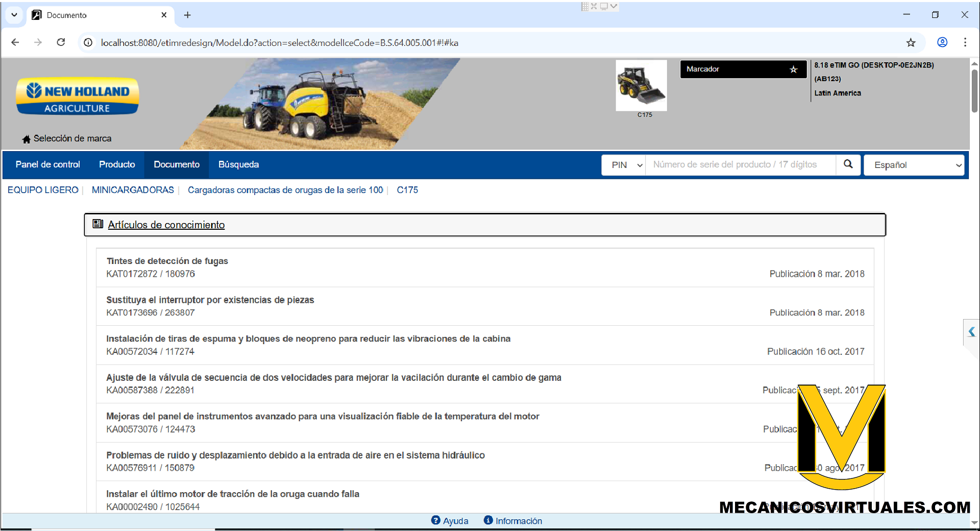The height and width of the screenshot is (531, 980).
Task: Open article Sustituya el interruptor por existencias
Action: pyautogui.click(x=210, y=300)
